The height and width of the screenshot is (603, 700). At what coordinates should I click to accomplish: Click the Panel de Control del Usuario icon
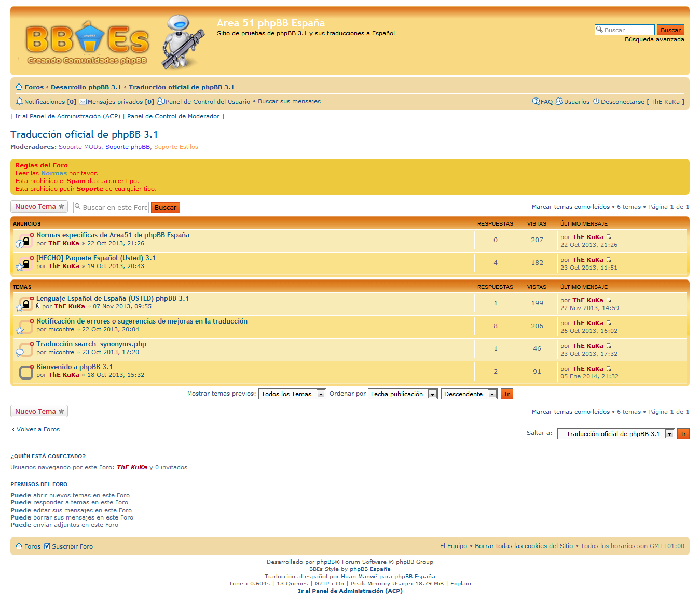[x=161, y=101]
